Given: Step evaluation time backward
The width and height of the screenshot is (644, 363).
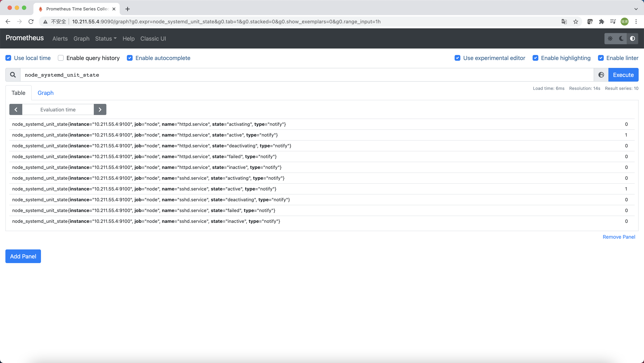Looking at the screenshot, I should pos(16,109).
